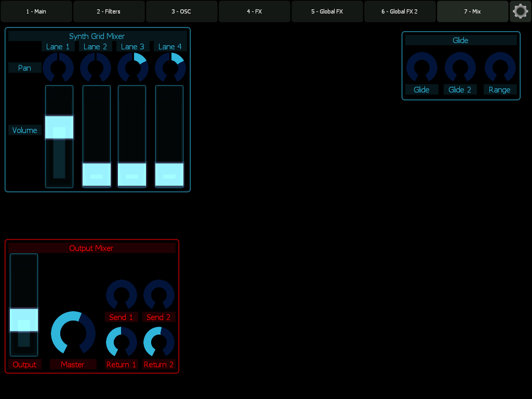Open the 6 - Global FX 2 tab
The height and width of the screenshot is (399, 532).
[400, 11]
